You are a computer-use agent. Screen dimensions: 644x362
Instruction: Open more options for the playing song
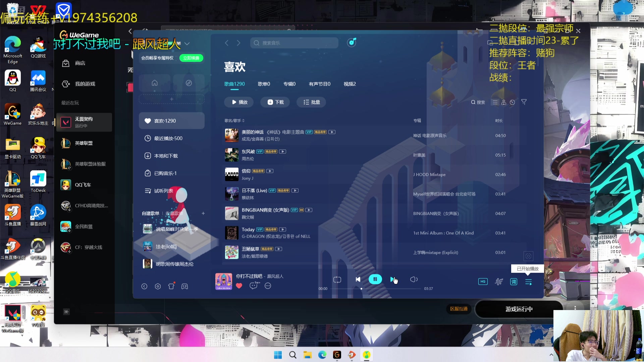point(268,286)
